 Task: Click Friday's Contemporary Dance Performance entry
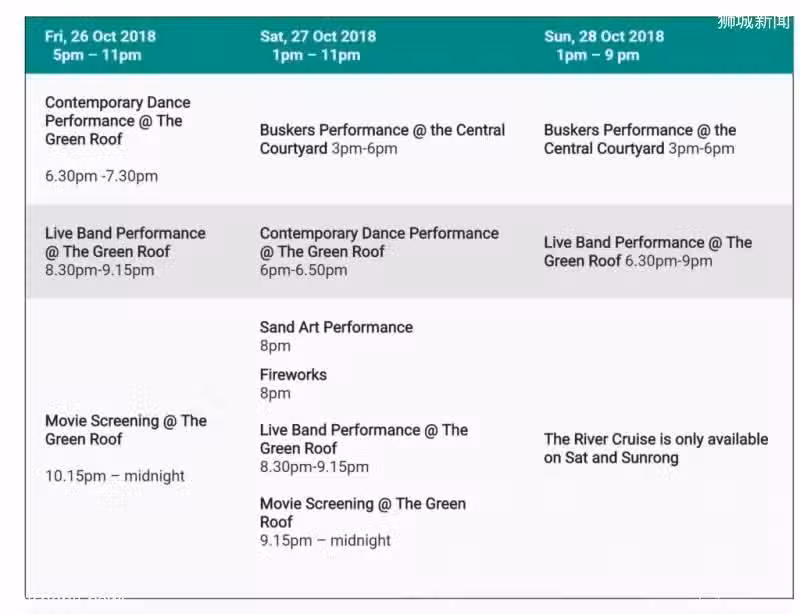pyautogui.click(x=117, y=139)
